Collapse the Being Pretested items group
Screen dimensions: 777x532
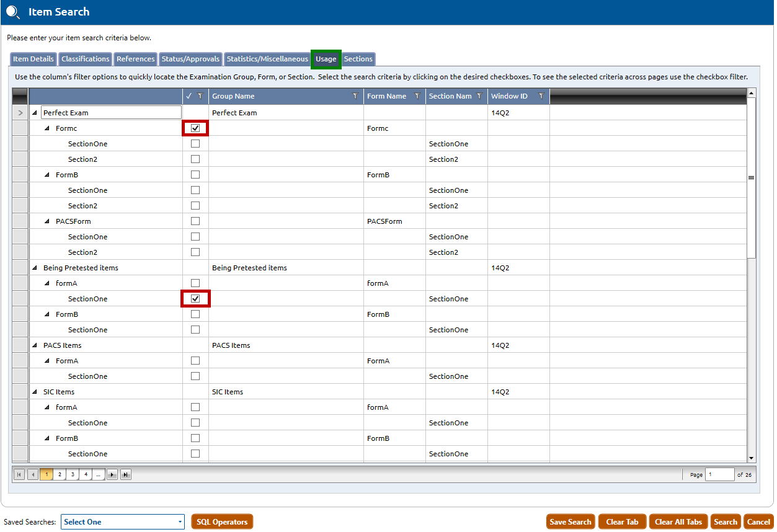pos(35,268)
